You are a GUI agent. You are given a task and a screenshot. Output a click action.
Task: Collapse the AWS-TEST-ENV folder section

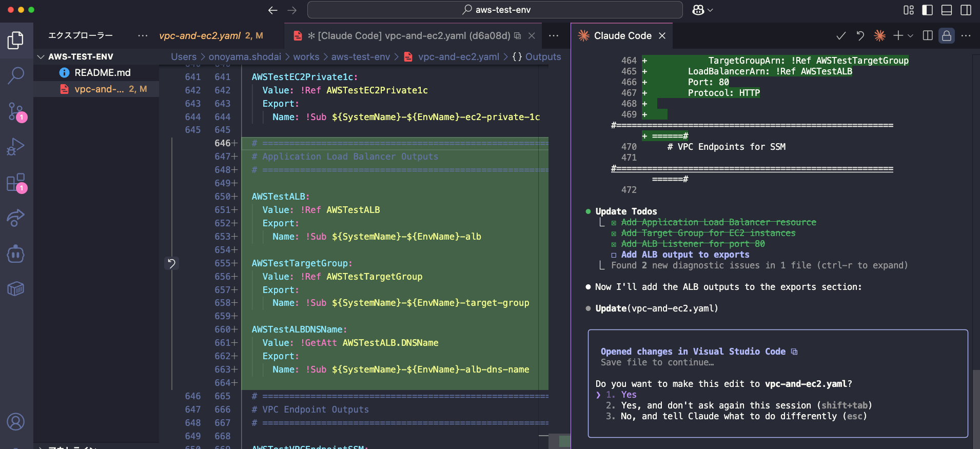tap(96, 56)
